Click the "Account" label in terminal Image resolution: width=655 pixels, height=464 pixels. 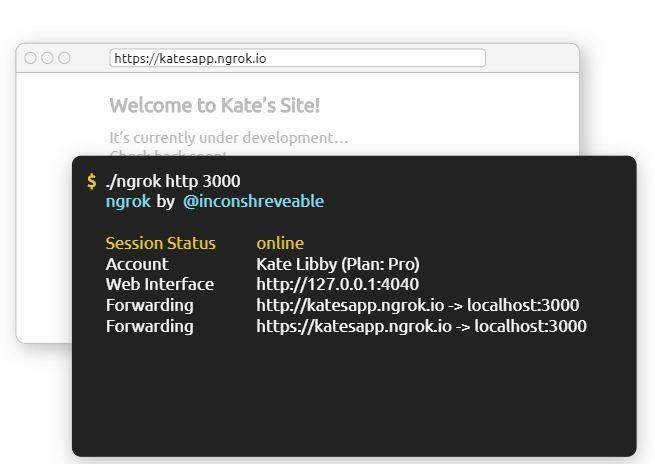point(137,264)
